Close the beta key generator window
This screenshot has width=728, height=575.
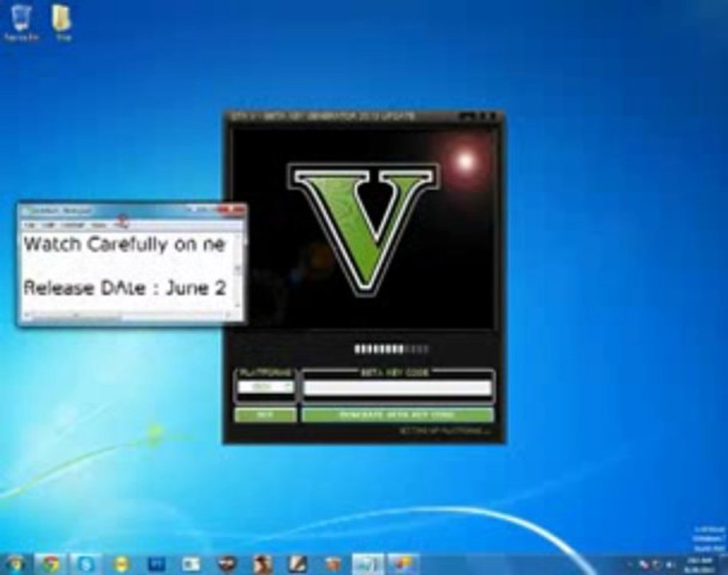pos(493,117)
